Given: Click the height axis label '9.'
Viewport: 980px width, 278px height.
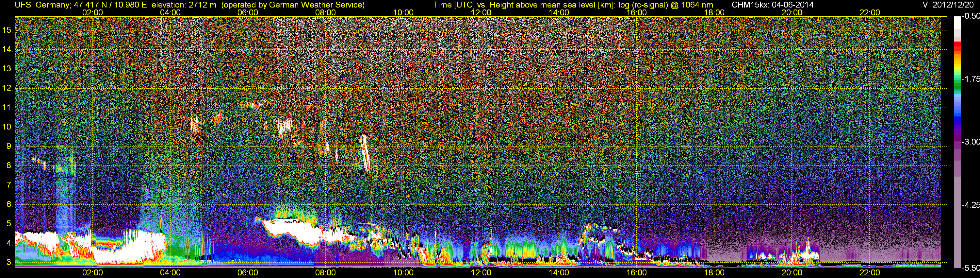Looking at the screenshot, I should click(9, 146).
